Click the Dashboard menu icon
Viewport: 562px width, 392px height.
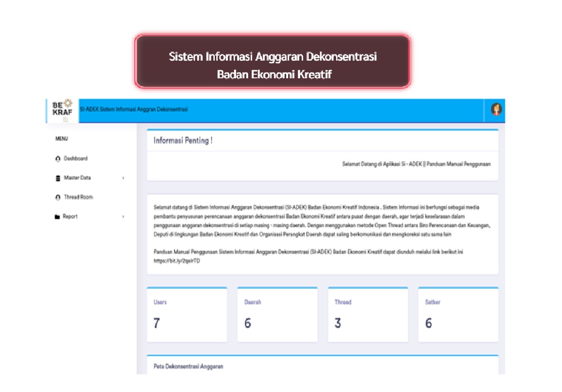(58, 159)
